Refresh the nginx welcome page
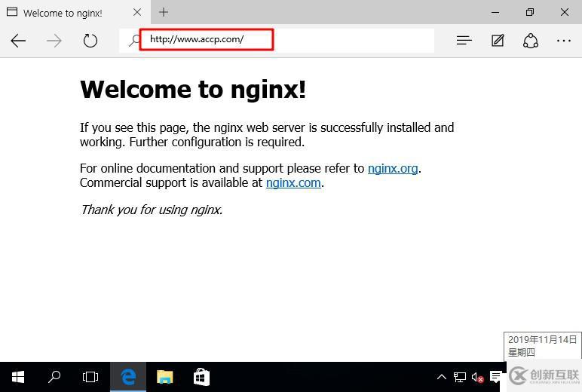The image size is (582, 392). tap(90, 41)
